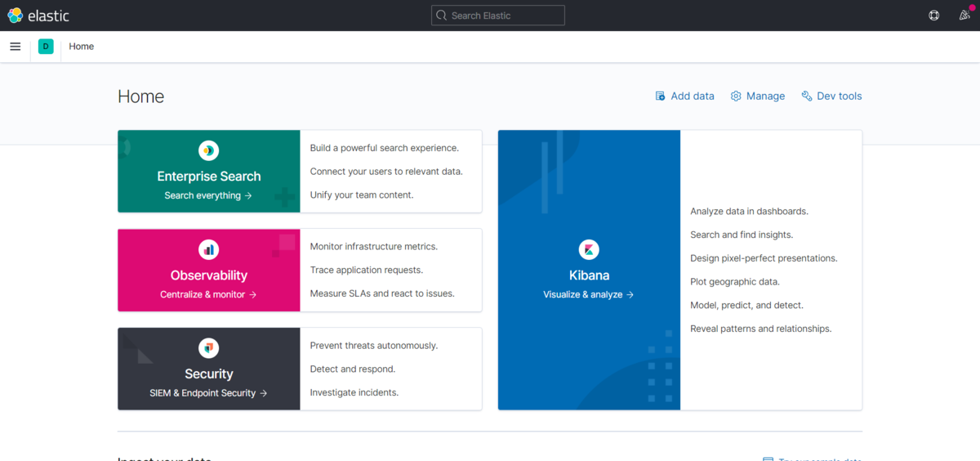Click 'Design pixel-perfect presentations.' text

[764, 258]
